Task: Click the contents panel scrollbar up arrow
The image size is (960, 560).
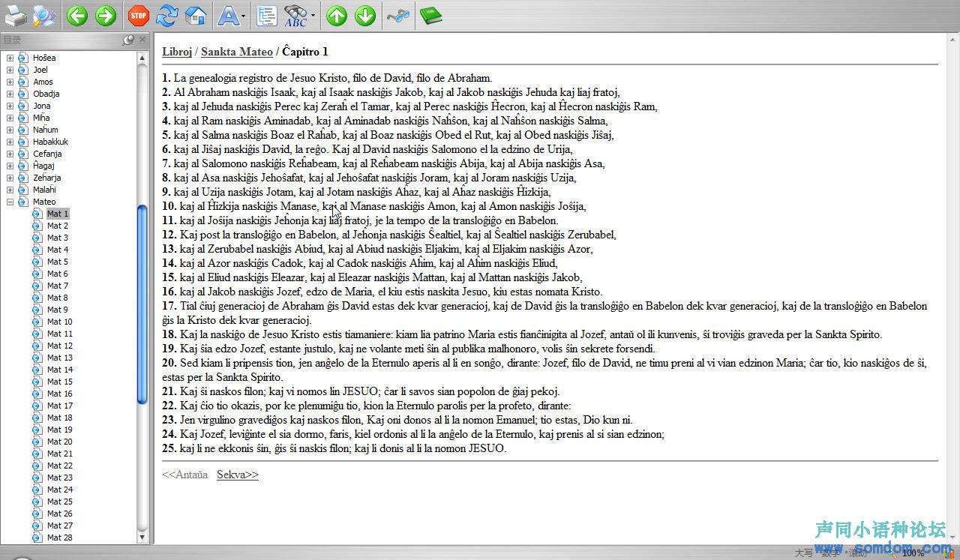Action: pos(142,58)
